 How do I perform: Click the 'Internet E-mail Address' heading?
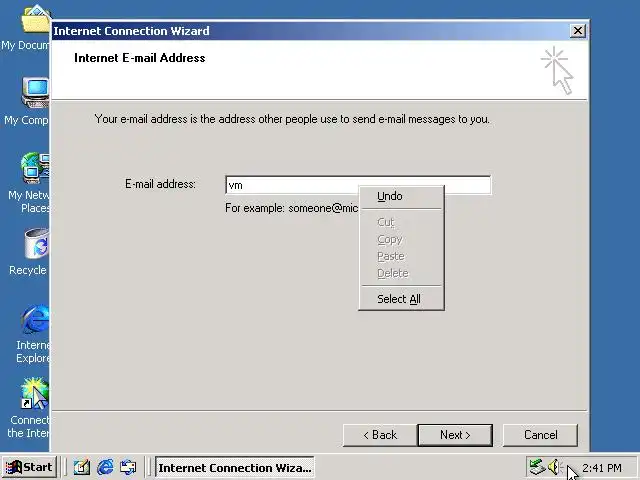tap(140, 58)
